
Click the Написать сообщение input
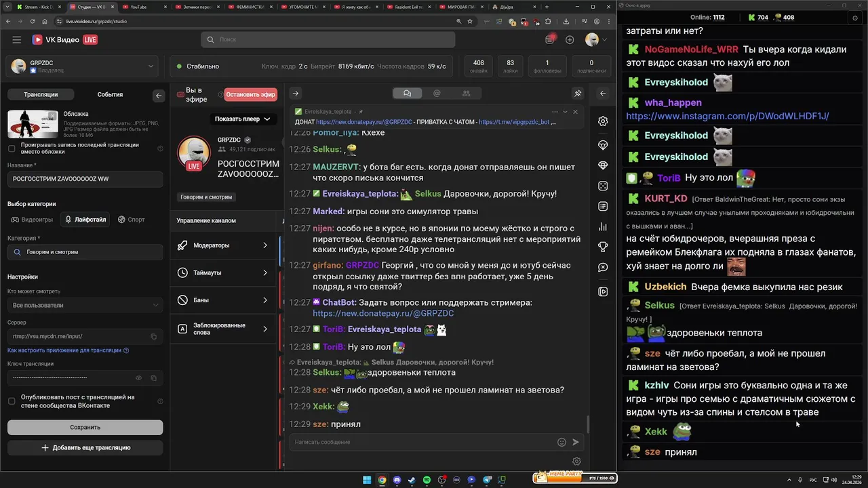tap(422, 442)
